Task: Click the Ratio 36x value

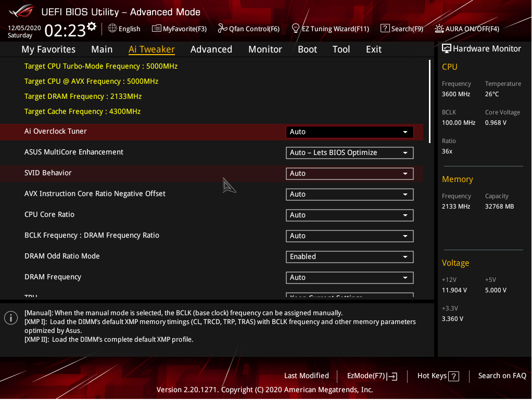Action: [447, 151]
